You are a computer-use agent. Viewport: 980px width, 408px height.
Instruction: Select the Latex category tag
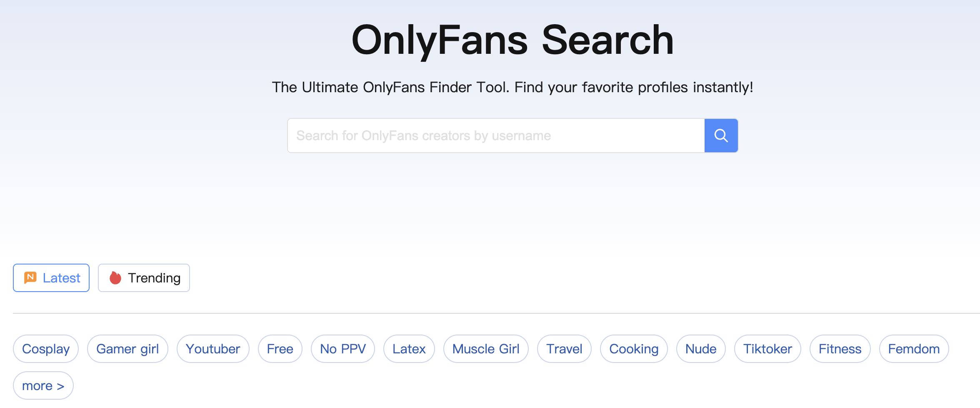(x=409, y=349)
